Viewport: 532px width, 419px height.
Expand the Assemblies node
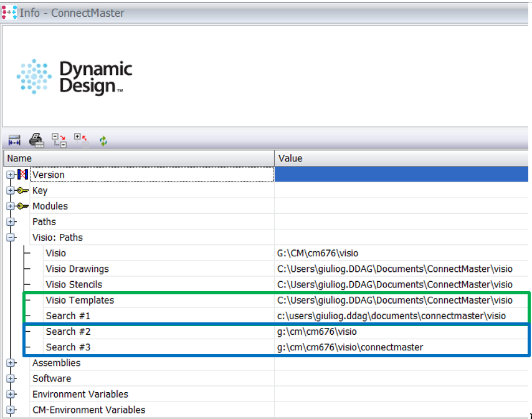click(11, 363)
